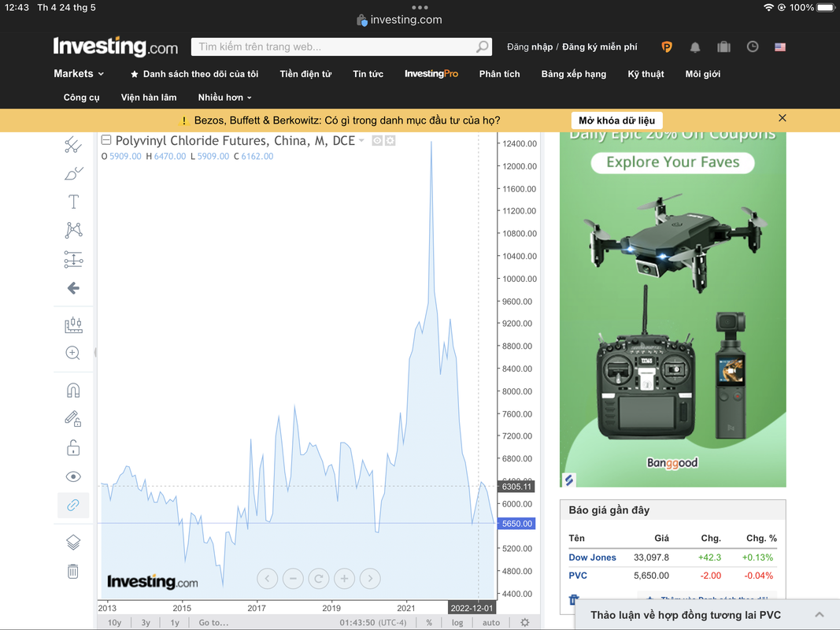
Task: Open Môi giới menu
Action: click(703, 74)
